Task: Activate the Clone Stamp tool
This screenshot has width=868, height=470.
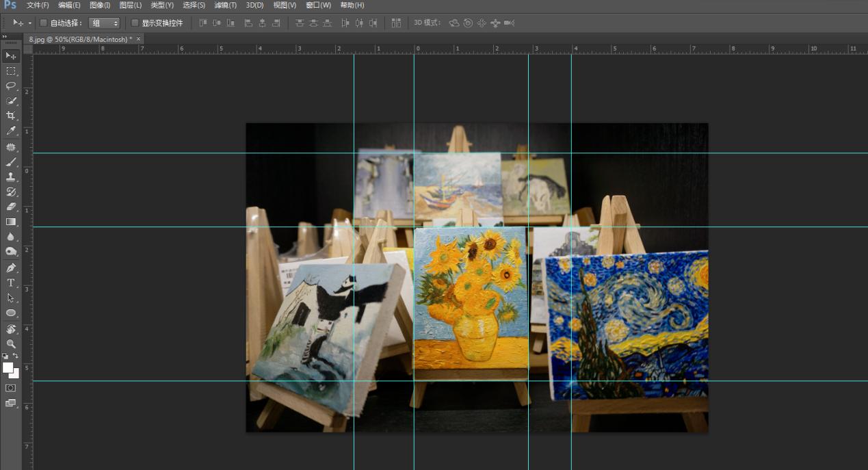Action: coord(11,177)
